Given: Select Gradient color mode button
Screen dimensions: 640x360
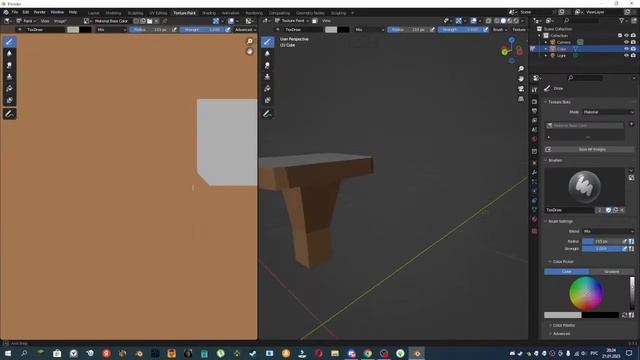Looking at the screenshot, I should [611, 271].
